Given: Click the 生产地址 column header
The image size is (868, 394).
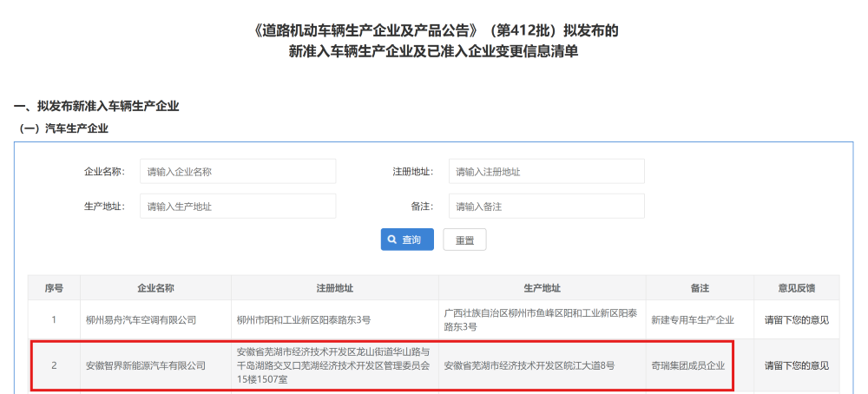Looking at the screenshot, I should click(x=542, y=288).
